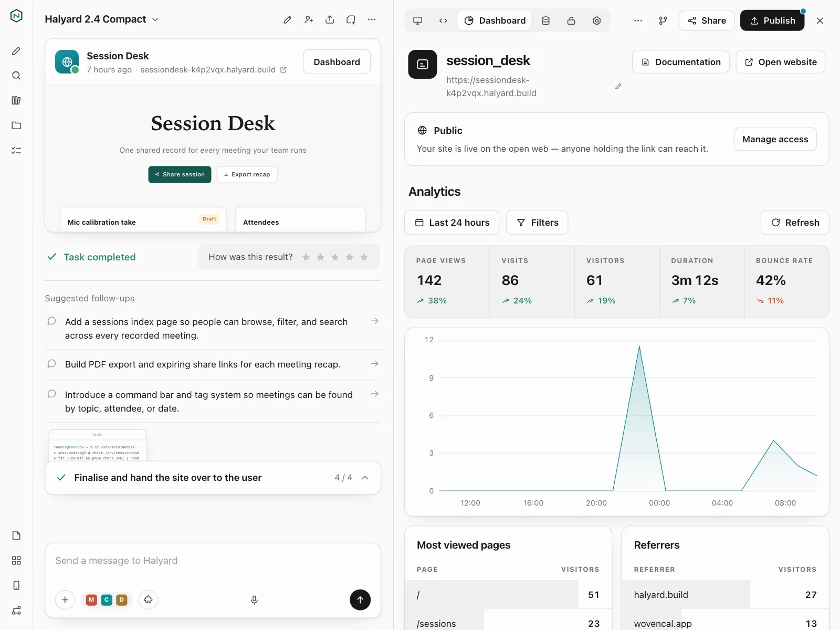
Task: Open the terminal preview thumbnail
Action: point(98,446)
